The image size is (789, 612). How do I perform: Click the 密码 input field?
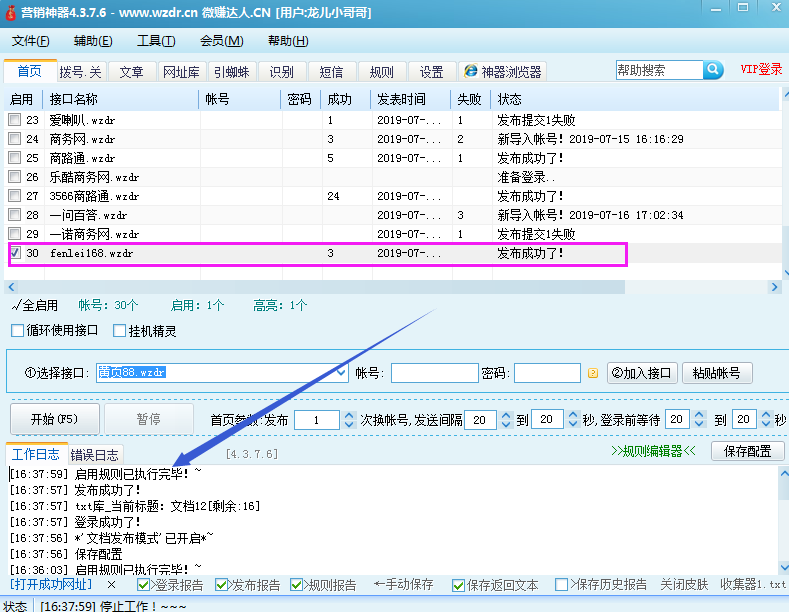click(x=547, y=373)
